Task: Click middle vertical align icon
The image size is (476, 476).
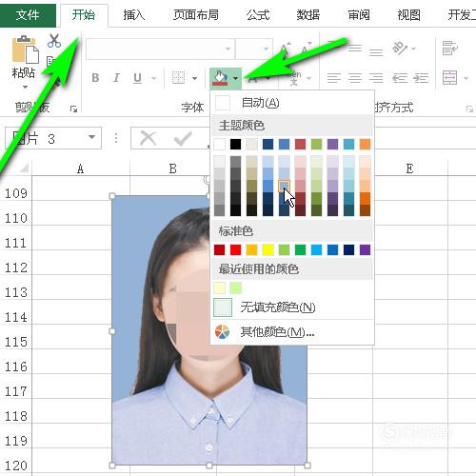Action: pos(355,49)
